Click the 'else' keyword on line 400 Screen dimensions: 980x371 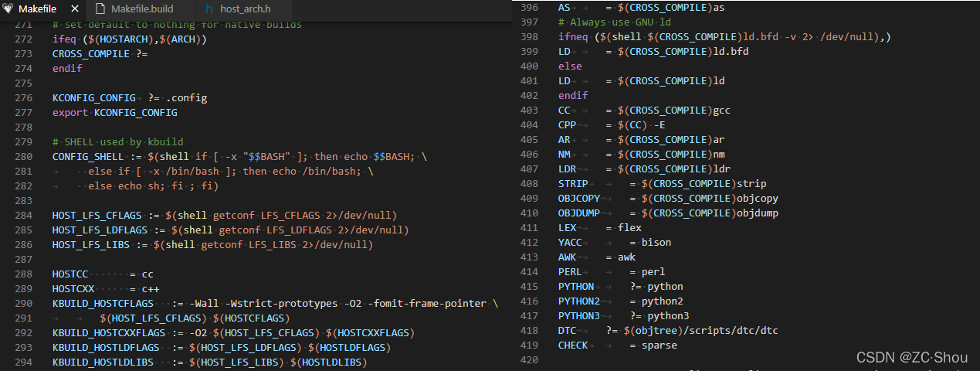(x=570, y=66)
